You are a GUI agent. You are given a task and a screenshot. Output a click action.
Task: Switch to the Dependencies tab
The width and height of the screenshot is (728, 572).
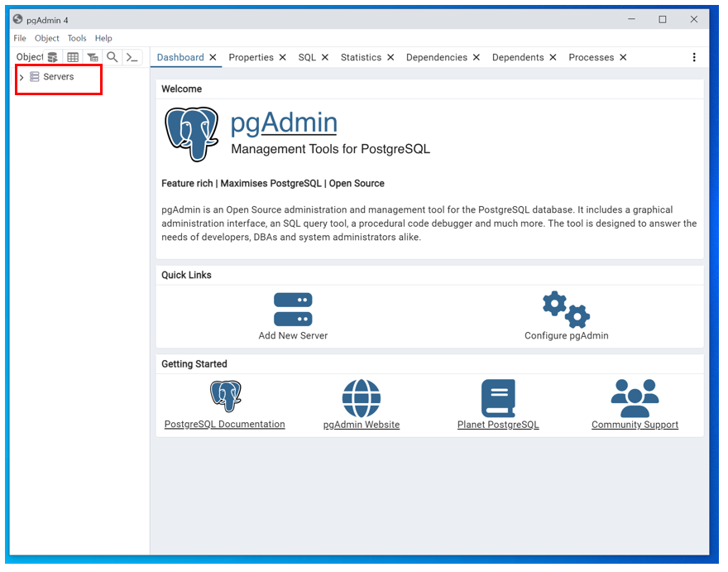point(438,57)
